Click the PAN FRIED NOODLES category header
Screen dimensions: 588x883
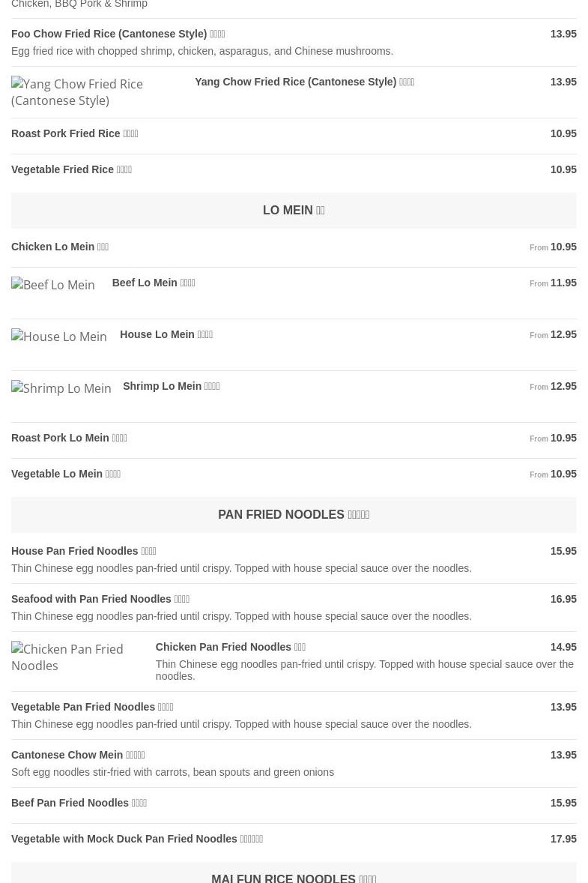click(x=294, y=515)
